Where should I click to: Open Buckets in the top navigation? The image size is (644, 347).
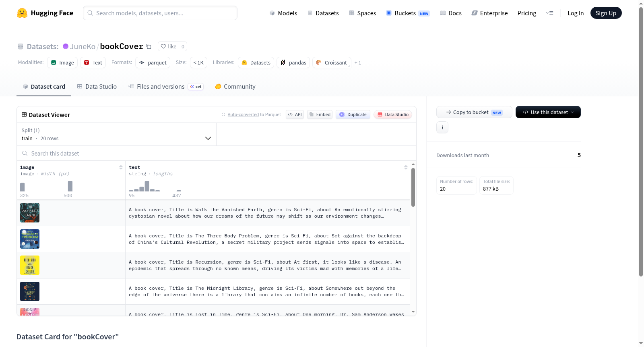[x=408, y=13]
